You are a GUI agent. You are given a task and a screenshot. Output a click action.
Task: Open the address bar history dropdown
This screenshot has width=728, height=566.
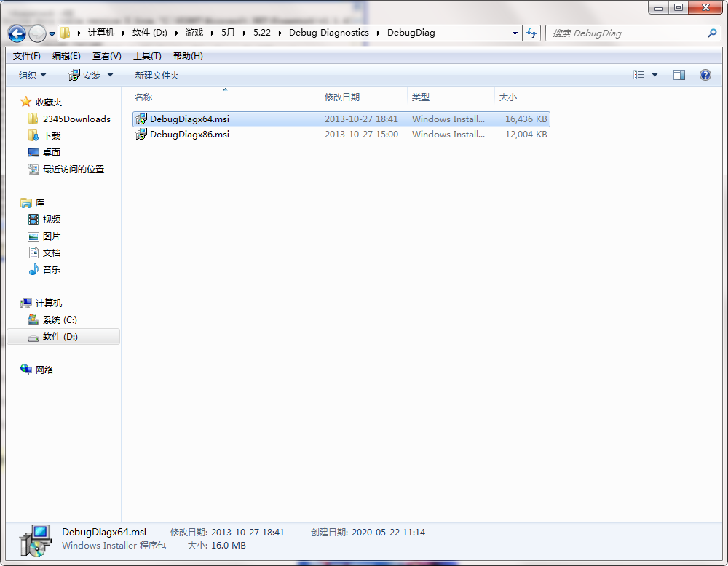515,33
